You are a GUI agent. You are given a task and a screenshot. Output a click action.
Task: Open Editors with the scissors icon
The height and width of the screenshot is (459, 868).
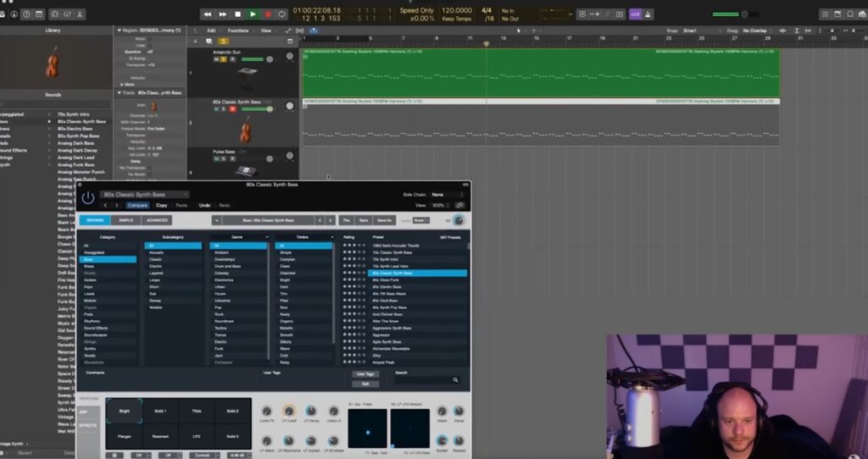click(x=80, y=14)
